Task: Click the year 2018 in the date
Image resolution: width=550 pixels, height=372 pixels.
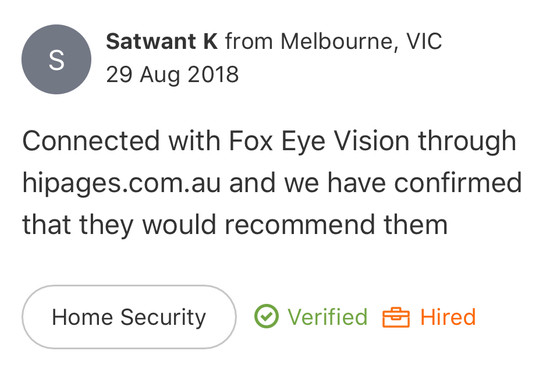Action: point(213,74)
